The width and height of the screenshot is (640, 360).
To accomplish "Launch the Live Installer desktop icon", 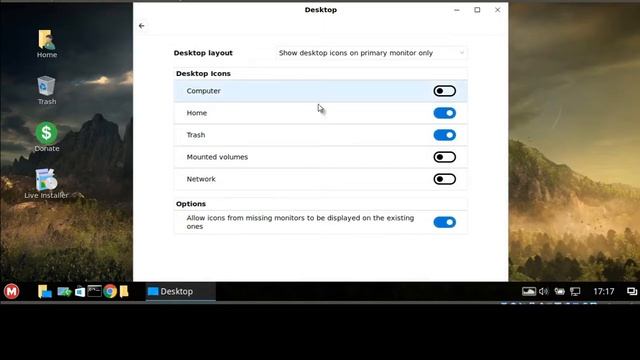I will tap(46, 184).
